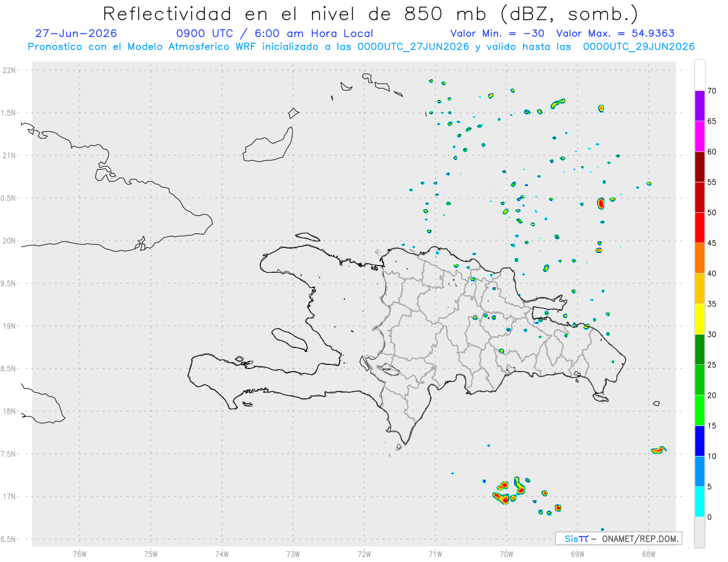Screen dimensions: 728x562
Task: Pick the yellow 30–35 dBZ colorbar segment
Action: point(699,319)
